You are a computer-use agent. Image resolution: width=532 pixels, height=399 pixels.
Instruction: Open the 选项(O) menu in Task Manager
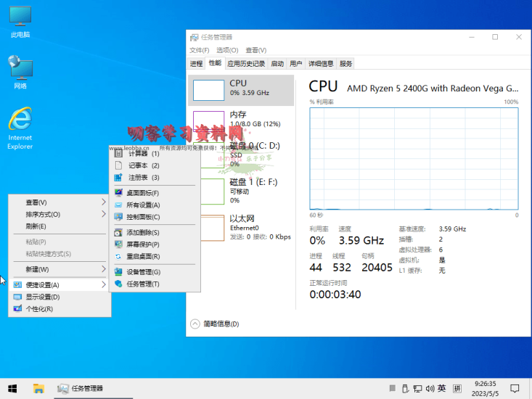coord(227,50)
